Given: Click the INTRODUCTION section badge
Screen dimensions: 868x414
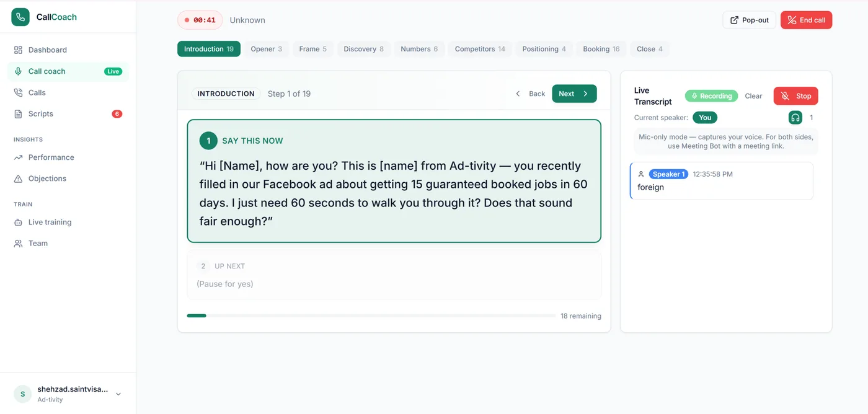Looking at the screenshot, I should coord(226,94).
